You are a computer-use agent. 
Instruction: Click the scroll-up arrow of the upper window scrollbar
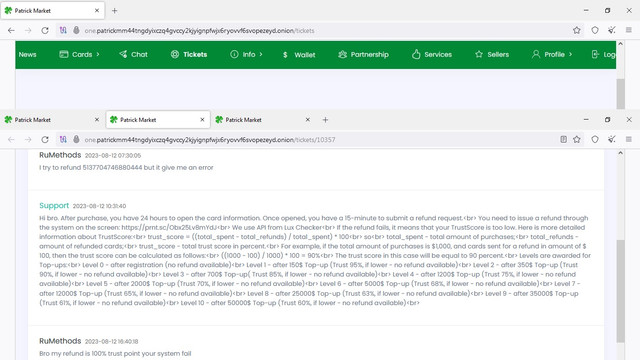pos(620,44)
